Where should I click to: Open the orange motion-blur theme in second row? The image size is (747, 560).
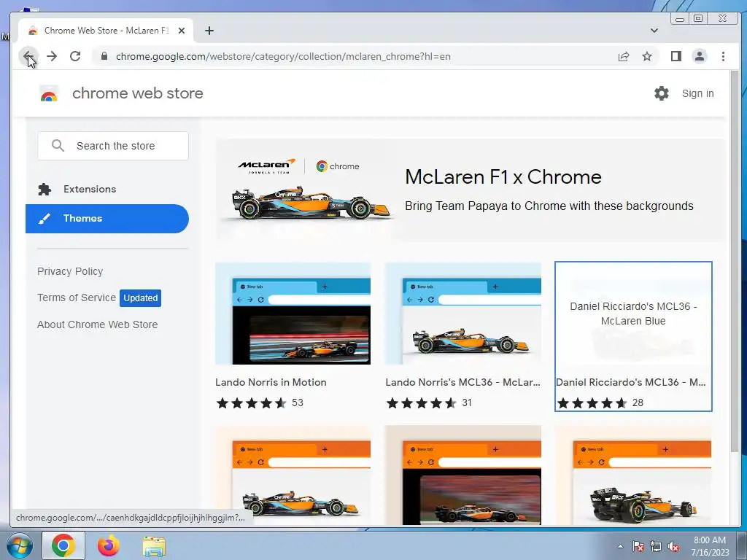click(x=463, y=475)
